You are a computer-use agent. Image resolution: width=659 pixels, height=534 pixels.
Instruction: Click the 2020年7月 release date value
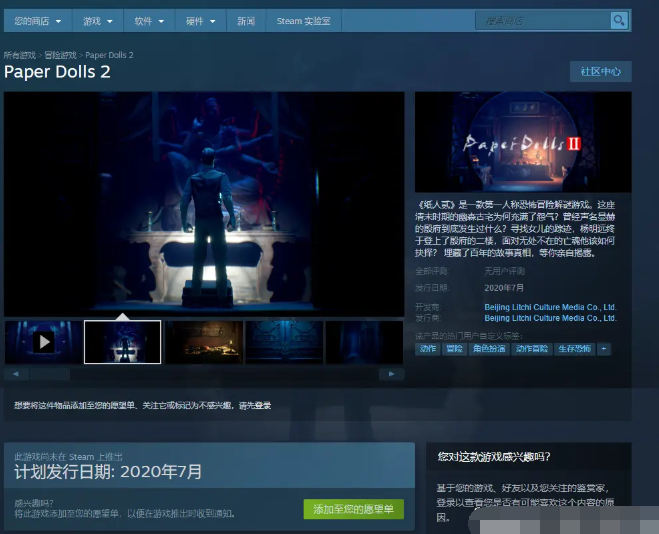coord(504,288)
